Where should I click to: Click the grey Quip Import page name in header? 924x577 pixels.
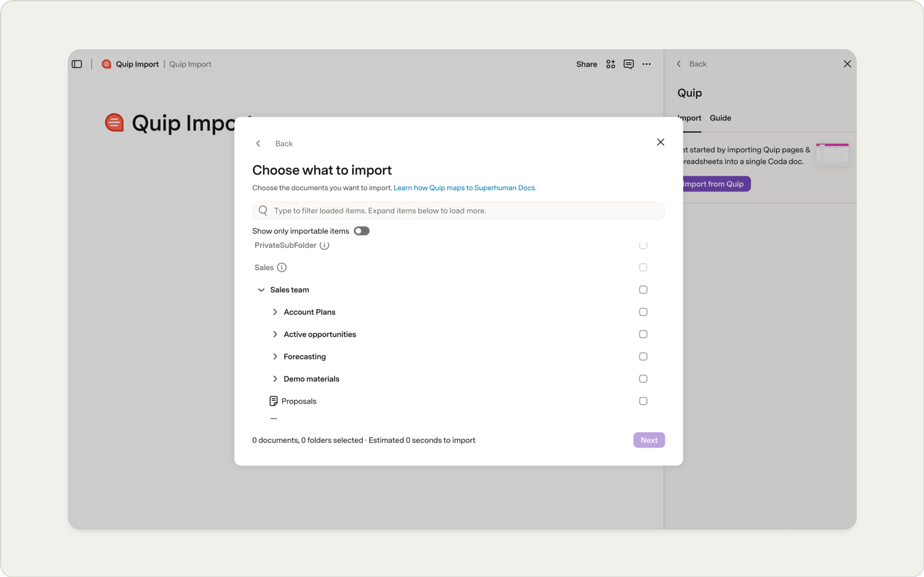click(x=190, y=64)
